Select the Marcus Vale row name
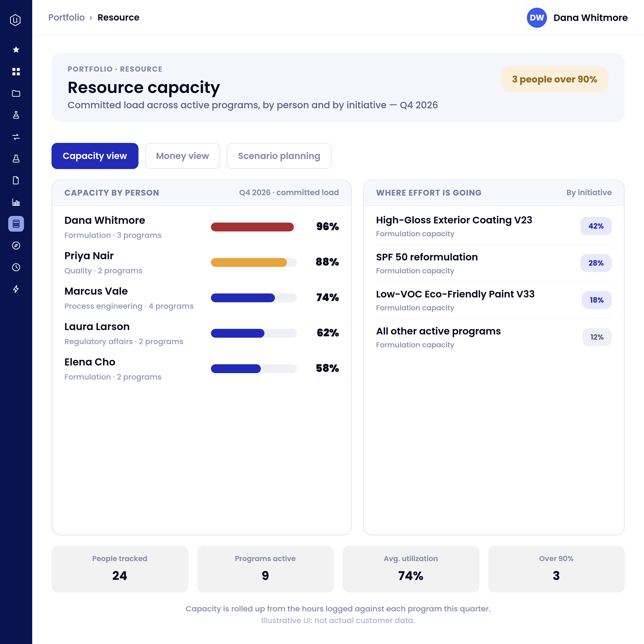 click(x=96, y=291)
